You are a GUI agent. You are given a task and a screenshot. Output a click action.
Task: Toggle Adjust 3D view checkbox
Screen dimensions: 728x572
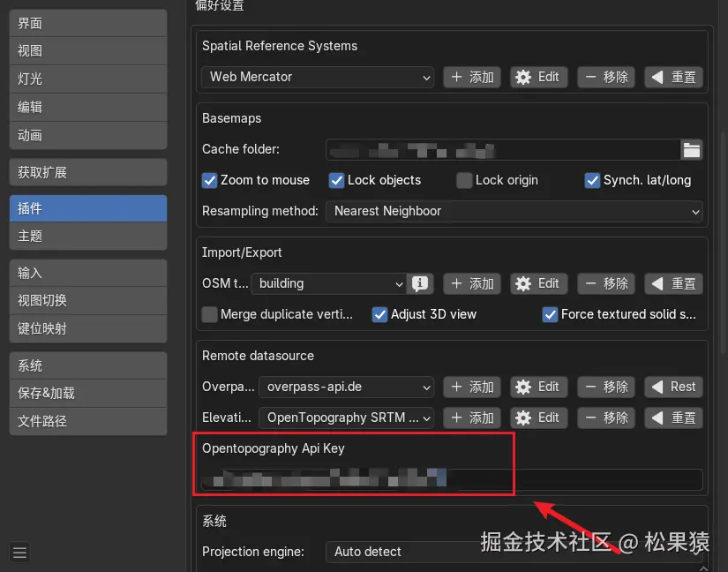(x=379, y=314)
